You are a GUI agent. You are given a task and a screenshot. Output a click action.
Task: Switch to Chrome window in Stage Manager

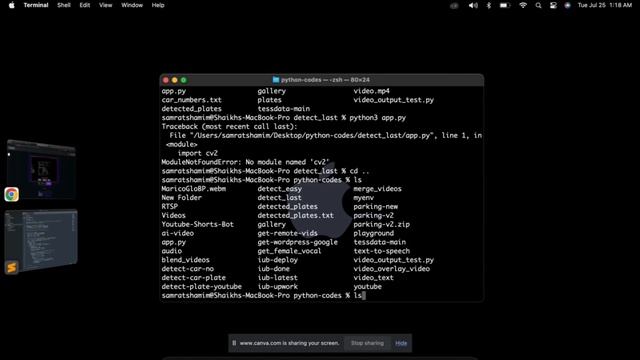coord(41,169)
